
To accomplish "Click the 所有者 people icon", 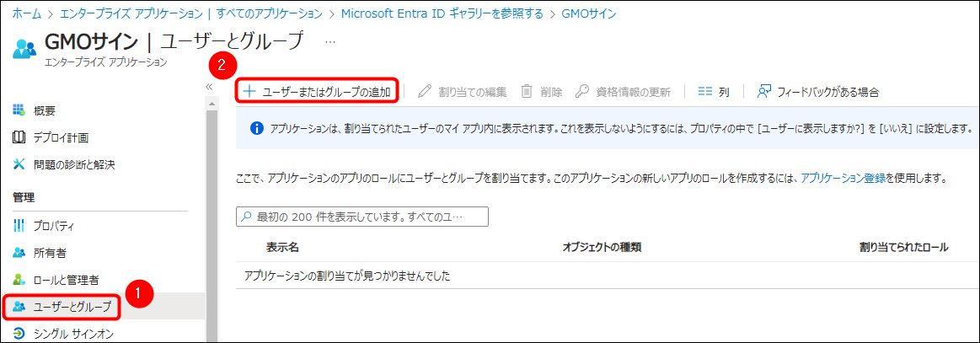I will click(19, 253).
